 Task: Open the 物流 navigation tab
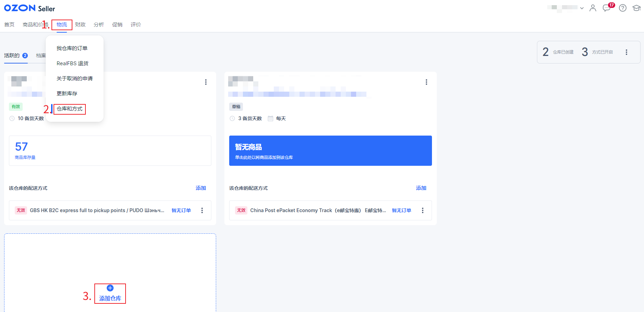pyautogui.click(x=62, y=25)
